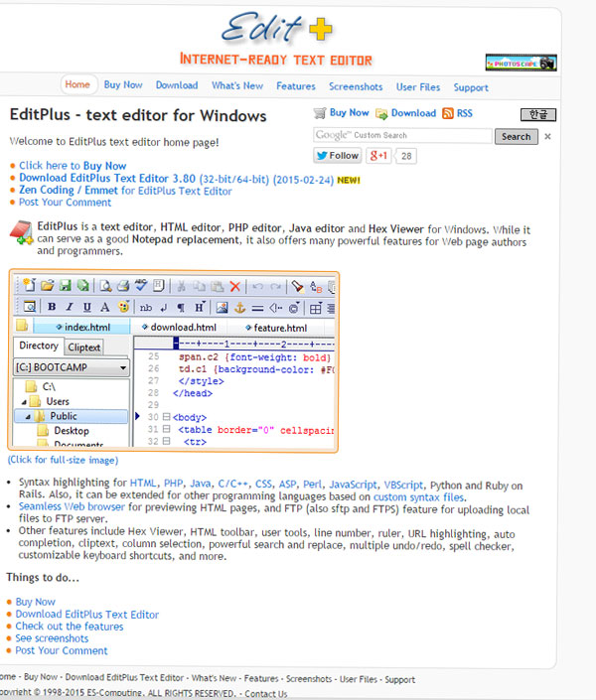Click the JavaScript syntax link

[353, 485]
